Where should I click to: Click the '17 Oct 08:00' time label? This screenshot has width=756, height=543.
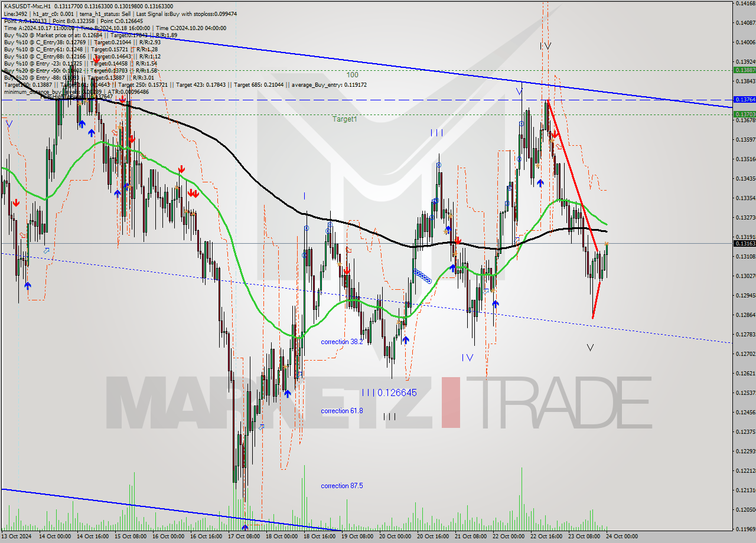(x=244, y=537)
